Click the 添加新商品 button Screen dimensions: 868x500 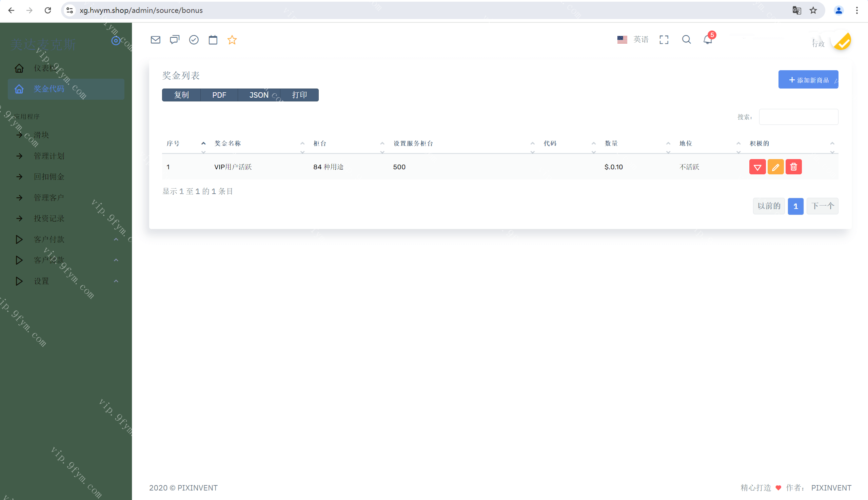coord(808,80)
